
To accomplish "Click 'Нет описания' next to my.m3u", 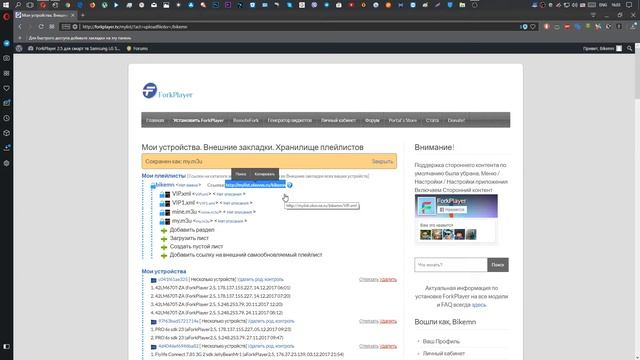I will point(230,221).
